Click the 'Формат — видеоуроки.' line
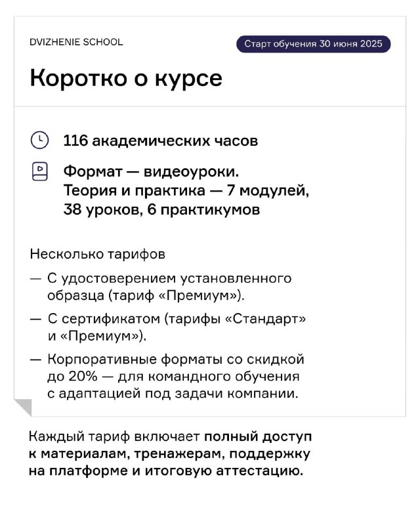The height and width of the screenshot is (525, 420). tap(151, 171)
